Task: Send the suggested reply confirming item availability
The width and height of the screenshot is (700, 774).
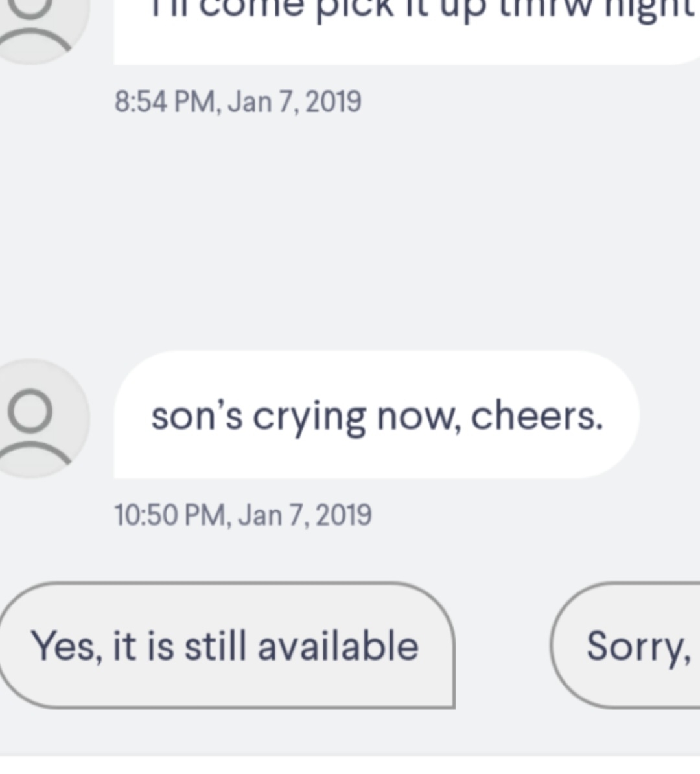Action: (x=226, y=646)
